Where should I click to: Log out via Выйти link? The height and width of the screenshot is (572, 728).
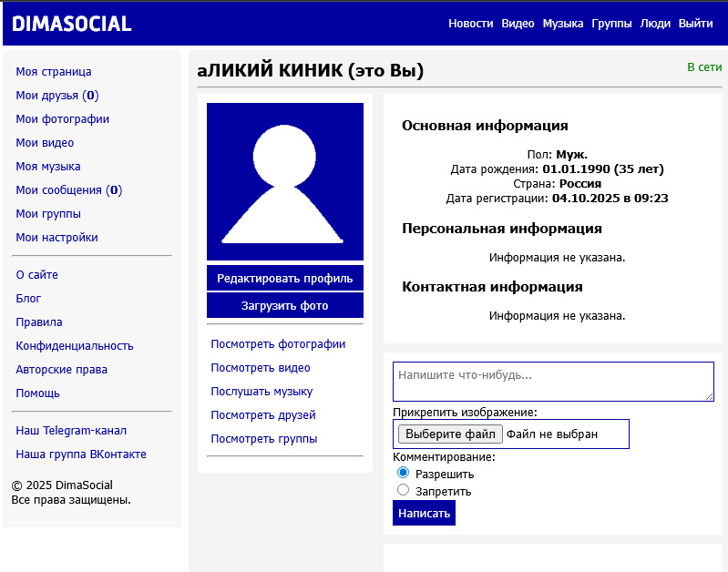[695, 23]
